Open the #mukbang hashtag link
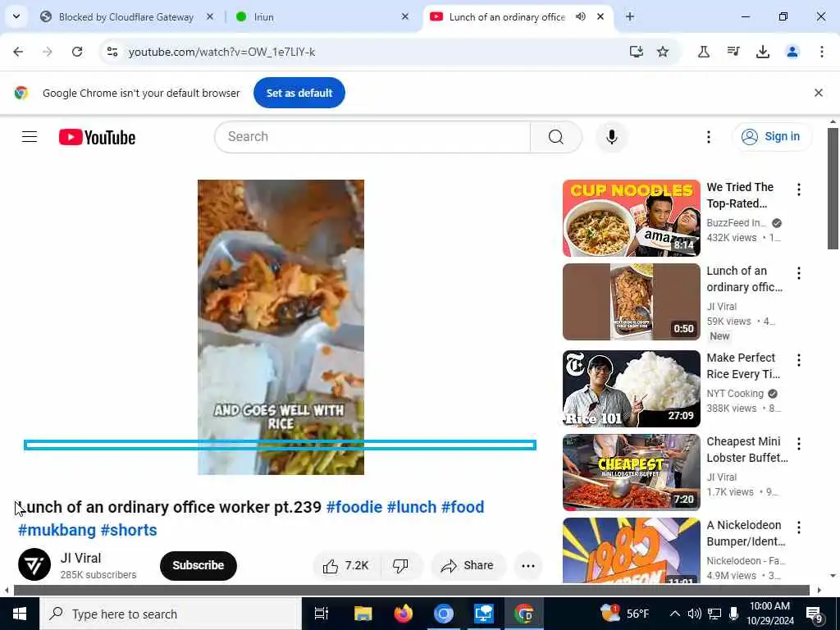840x630 pixels. click(57, 530)
